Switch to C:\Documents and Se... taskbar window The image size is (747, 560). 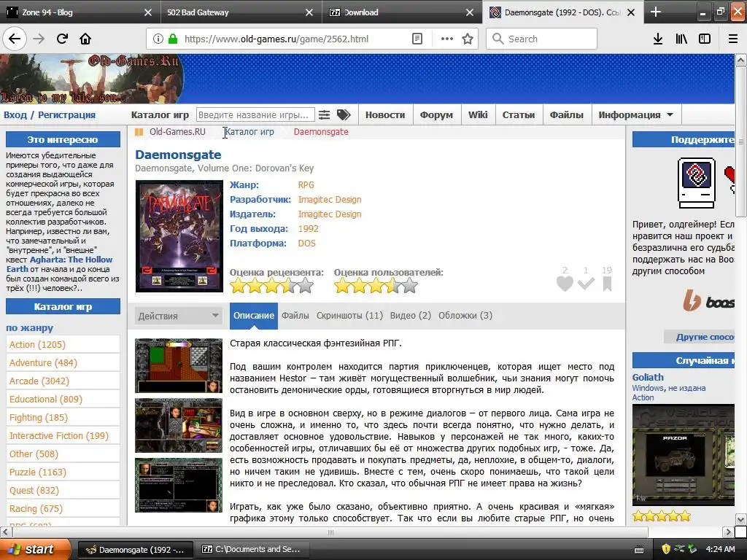(251, 549)
